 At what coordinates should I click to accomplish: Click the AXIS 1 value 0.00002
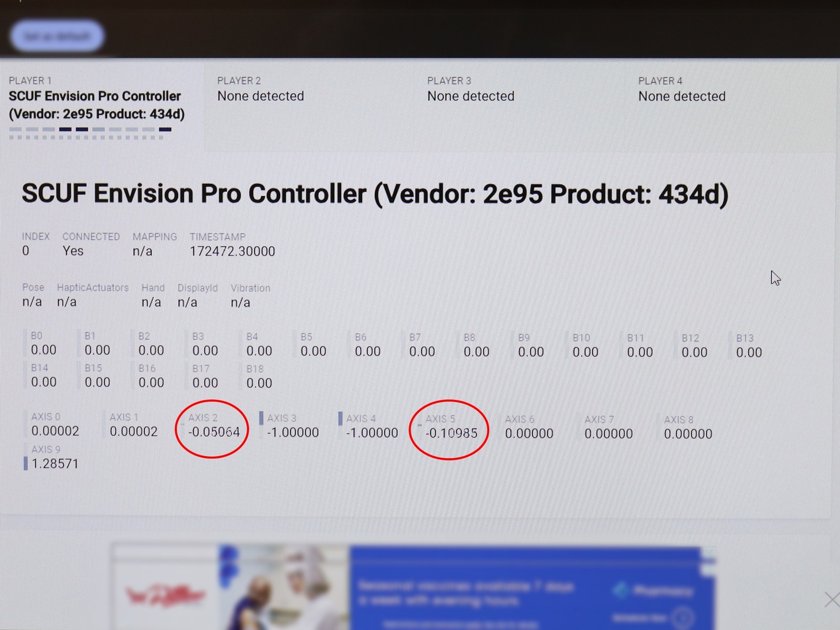(133, 432)
